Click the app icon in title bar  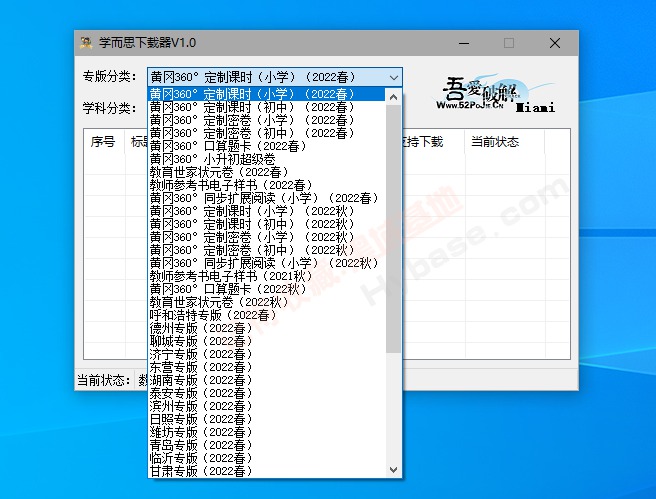[86, 43]
